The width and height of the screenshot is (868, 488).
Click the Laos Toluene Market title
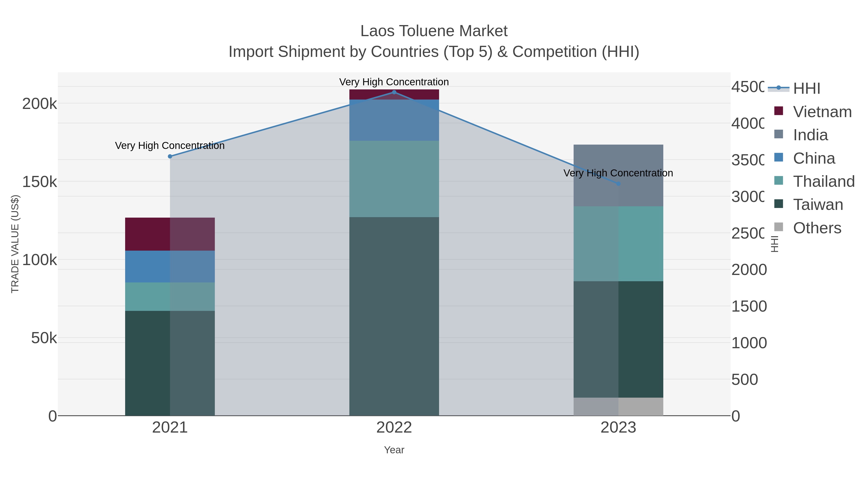(434, 31)
